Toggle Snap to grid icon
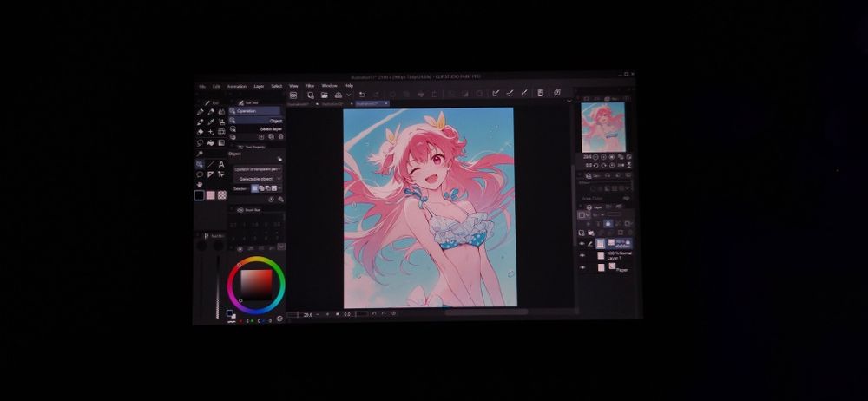 tap(523, 94)
